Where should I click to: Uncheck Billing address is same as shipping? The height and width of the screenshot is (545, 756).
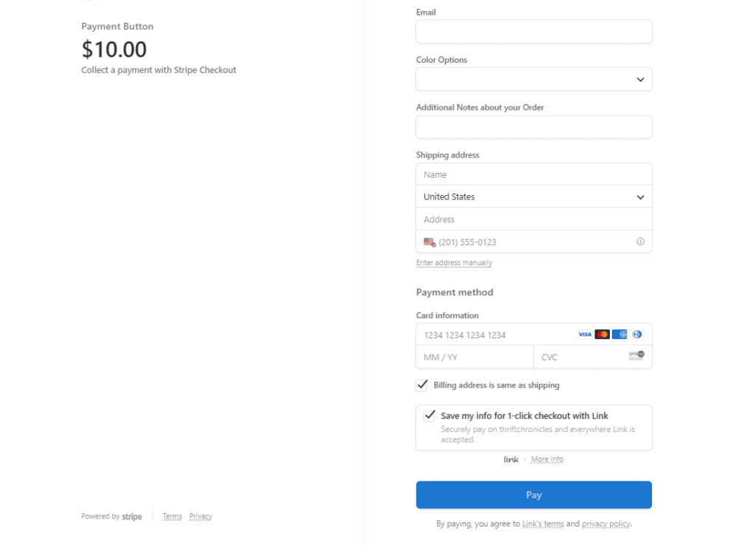pos(422,385)
